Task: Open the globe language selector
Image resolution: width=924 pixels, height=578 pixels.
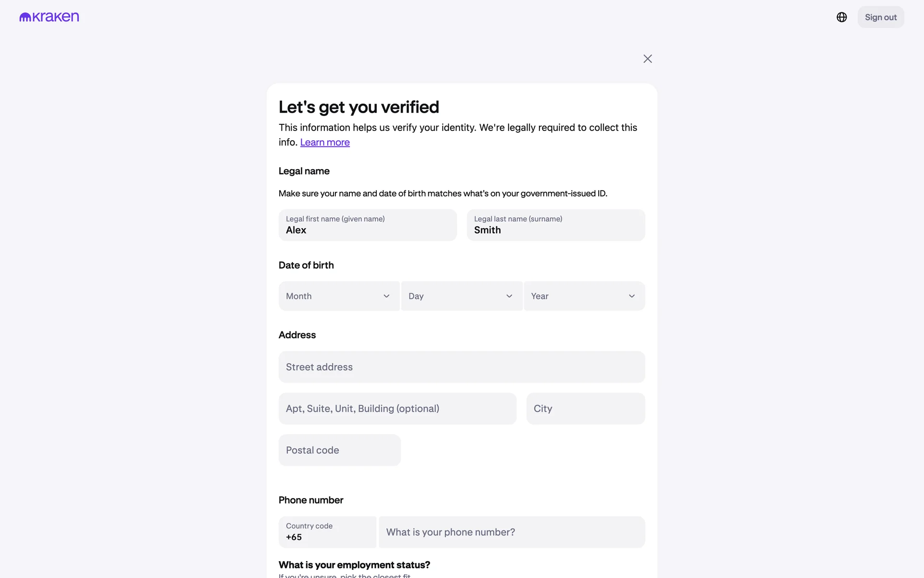Action: 842,17
